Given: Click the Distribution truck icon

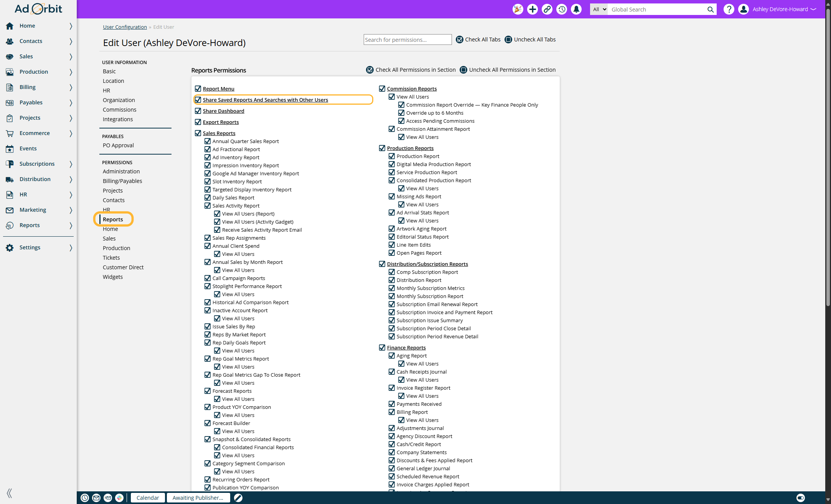Looking at the screenshot, I should [10, 179].
